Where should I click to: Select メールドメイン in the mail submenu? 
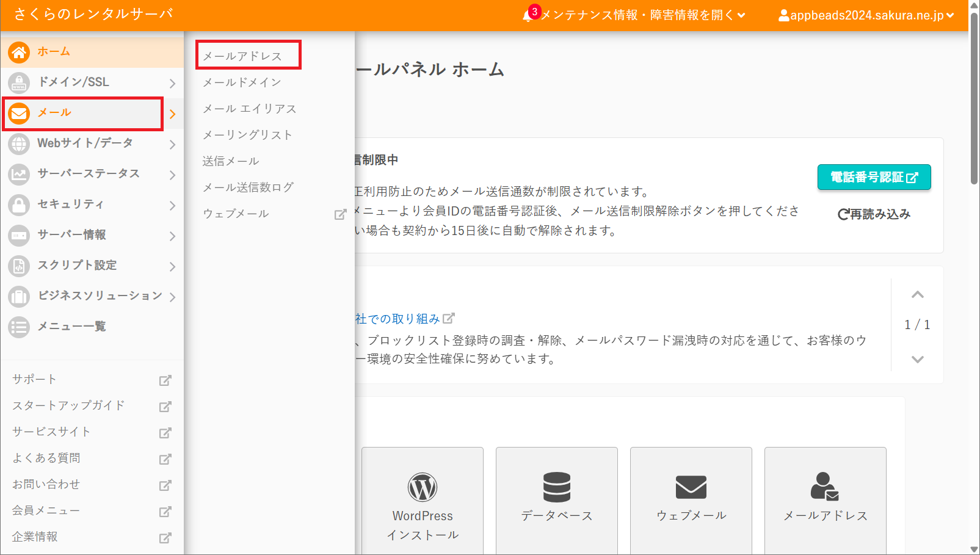[x=242, y=82]
